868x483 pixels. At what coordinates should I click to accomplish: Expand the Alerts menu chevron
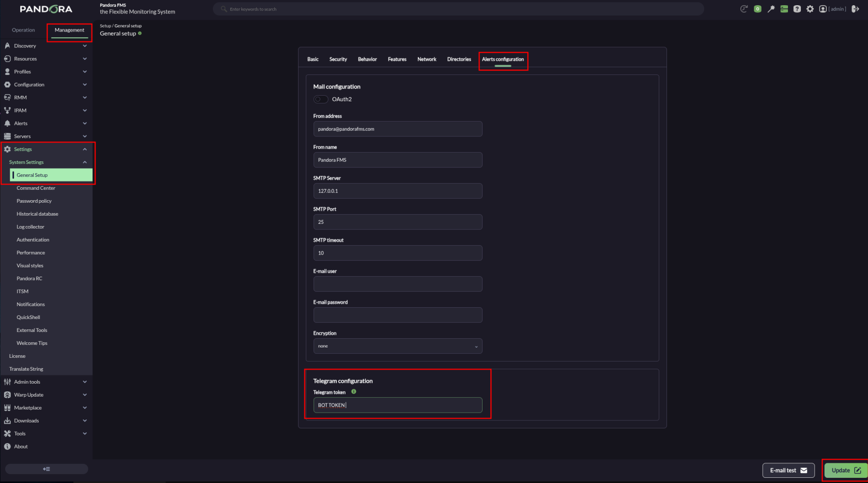click(85, 124)
